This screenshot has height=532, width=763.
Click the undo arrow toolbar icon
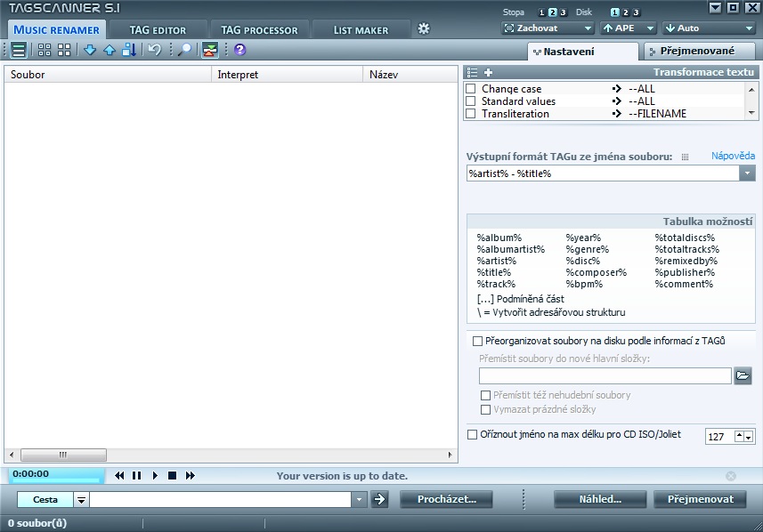pyautogui.click(x=154, y=50)
